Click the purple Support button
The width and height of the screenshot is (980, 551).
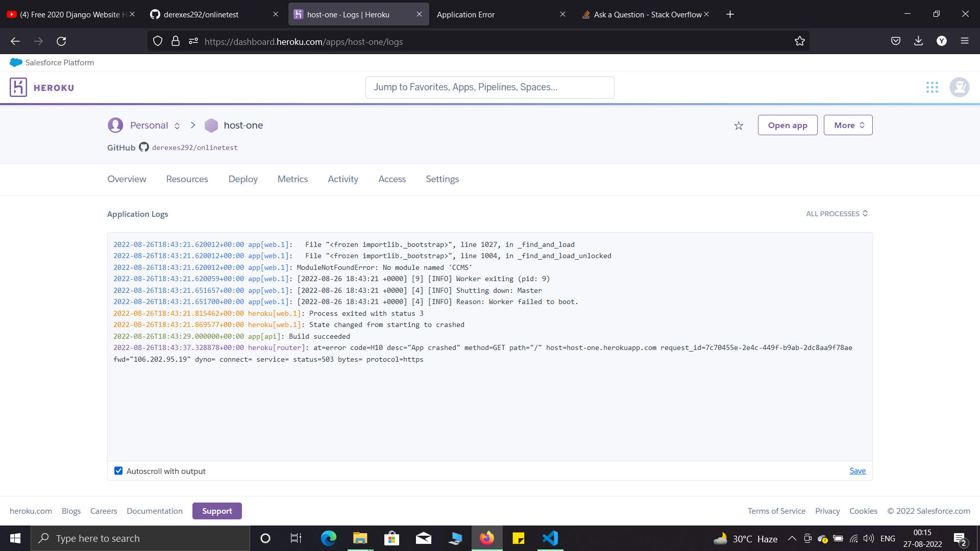tap(217, 511)
